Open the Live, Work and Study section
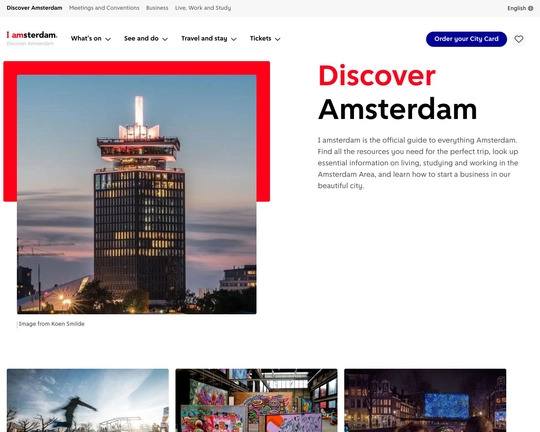Image resolution: width=540 pixels, height=432 pixels. (x=203, y=8)
